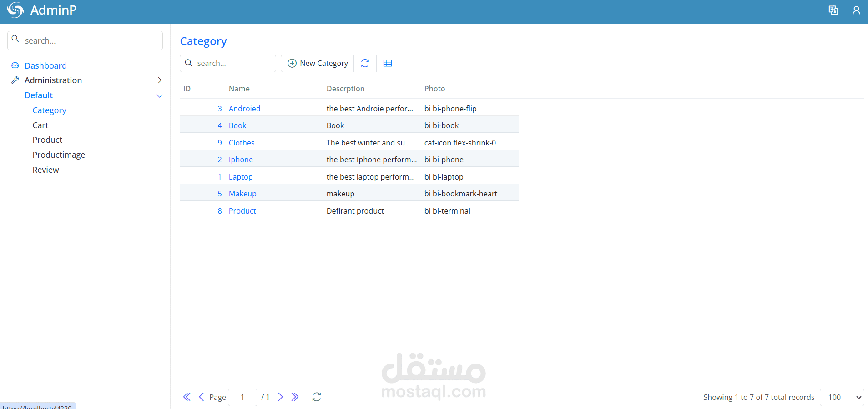Viewport: 868px width, 409px height.
Task: Click the page number input box
Action: pyautogui.click(x=242, y=397)
